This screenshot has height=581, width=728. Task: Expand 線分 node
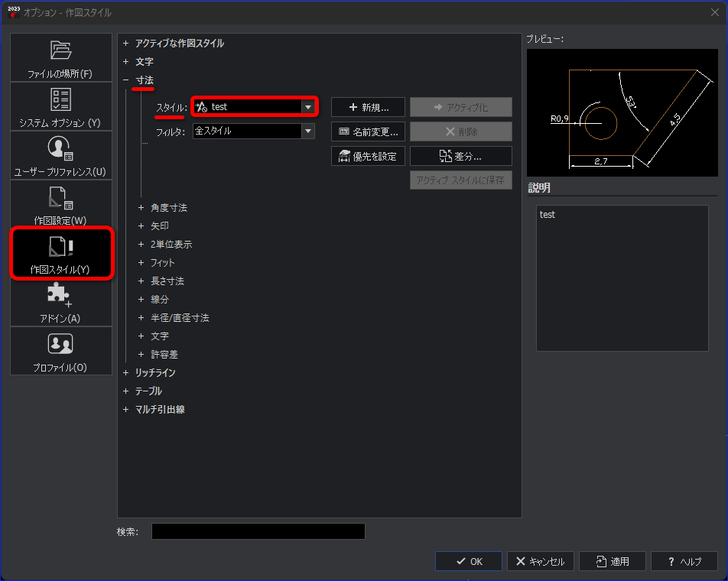click(x=141, y=300)
